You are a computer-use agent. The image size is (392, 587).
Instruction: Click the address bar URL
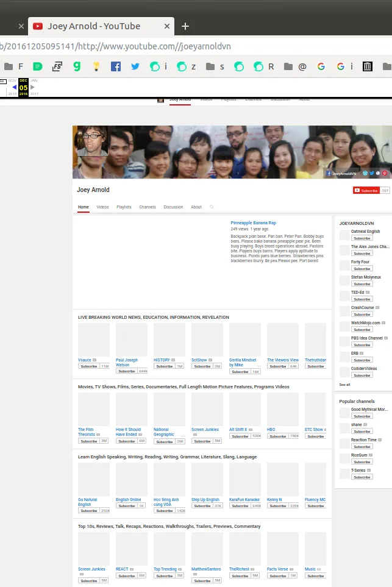pos(115,46)
